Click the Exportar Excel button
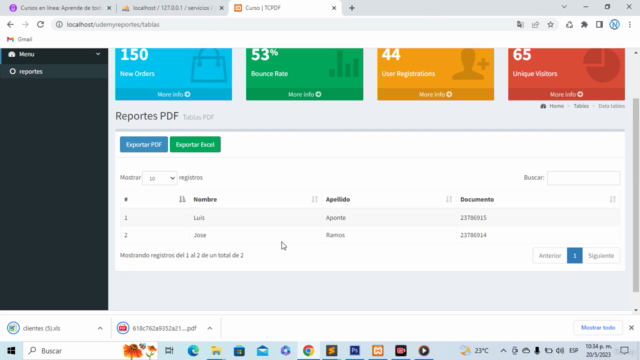 coord(195,144)
